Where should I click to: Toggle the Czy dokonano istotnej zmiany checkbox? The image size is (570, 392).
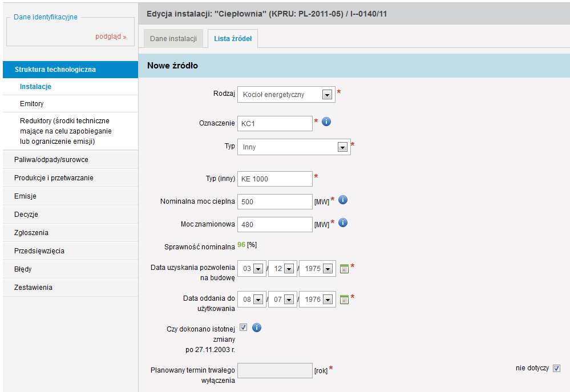coord(243,328)
